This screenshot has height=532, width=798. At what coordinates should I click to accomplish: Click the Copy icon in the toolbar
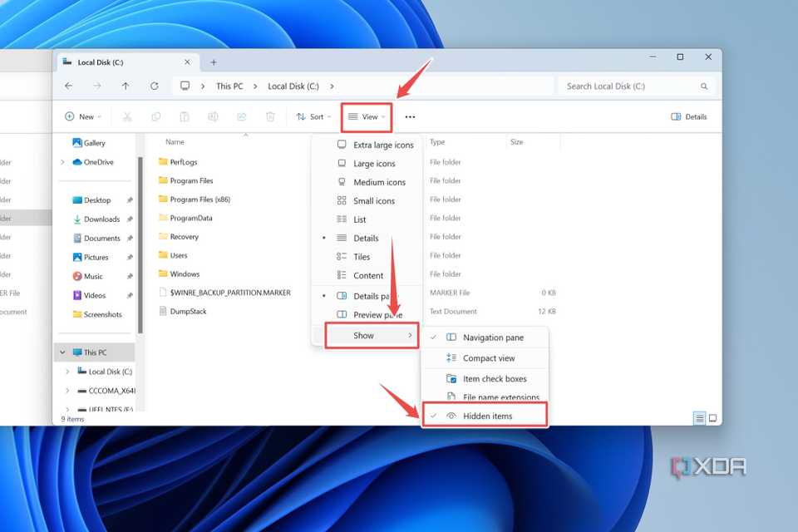[x=155, y=116]
